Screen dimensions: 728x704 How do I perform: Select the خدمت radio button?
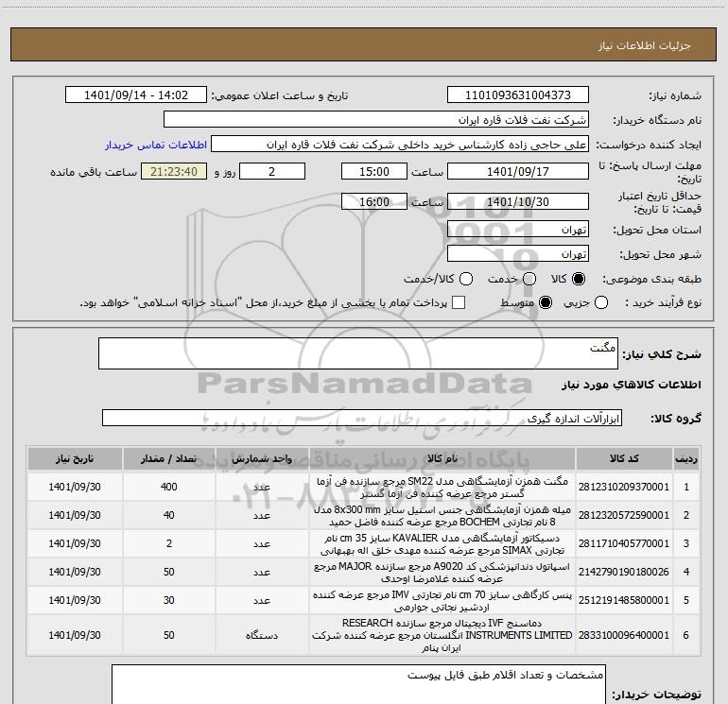pyautogui.click(x=529, y=279)
